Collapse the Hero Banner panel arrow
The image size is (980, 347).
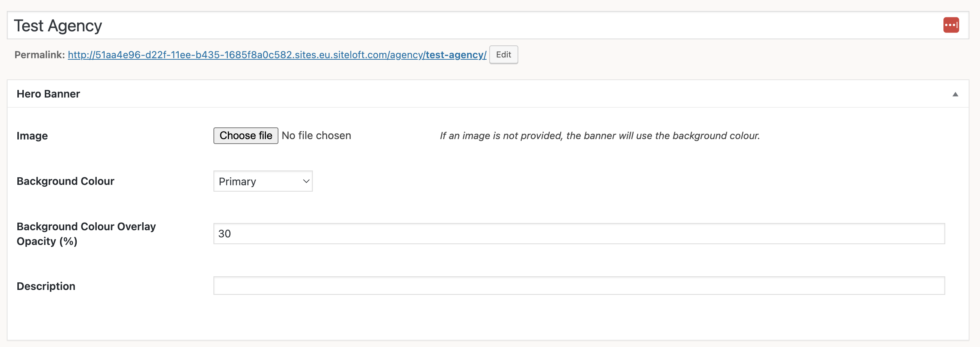pyautogui.click(x=955, y=94)
